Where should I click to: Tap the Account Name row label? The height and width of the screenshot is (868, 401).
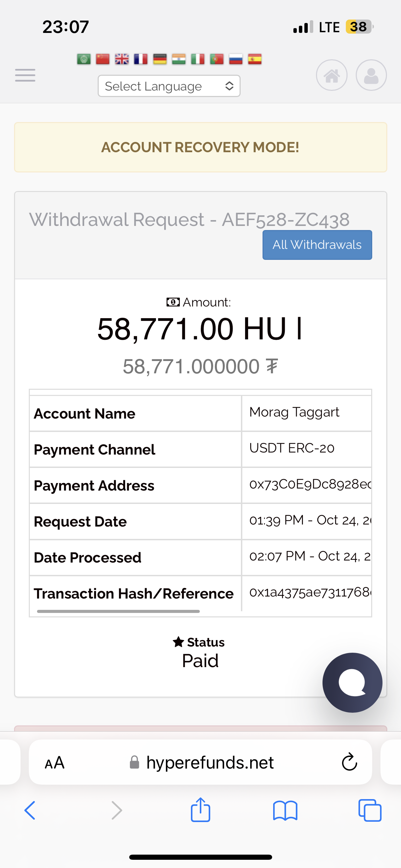pyautogui.click(x=85, y=413)
